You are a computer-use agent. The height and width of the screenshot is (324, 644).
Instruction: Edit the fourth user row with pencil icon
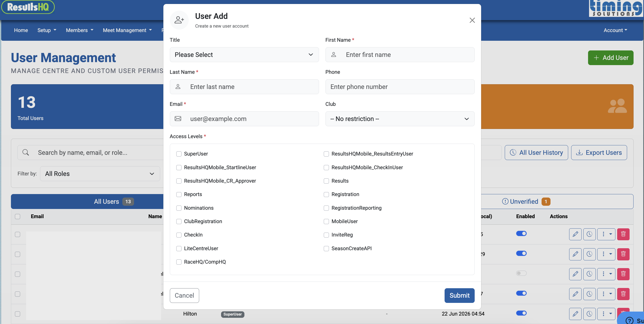click(575, 294)
